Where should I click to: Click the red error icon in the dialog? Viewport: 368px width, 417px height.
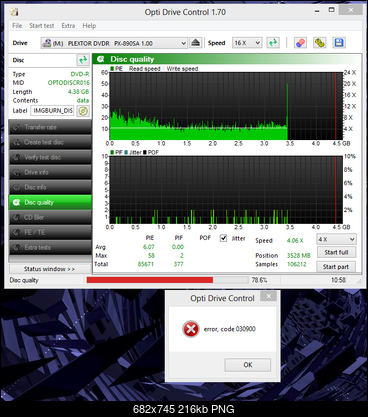point(191,329)
